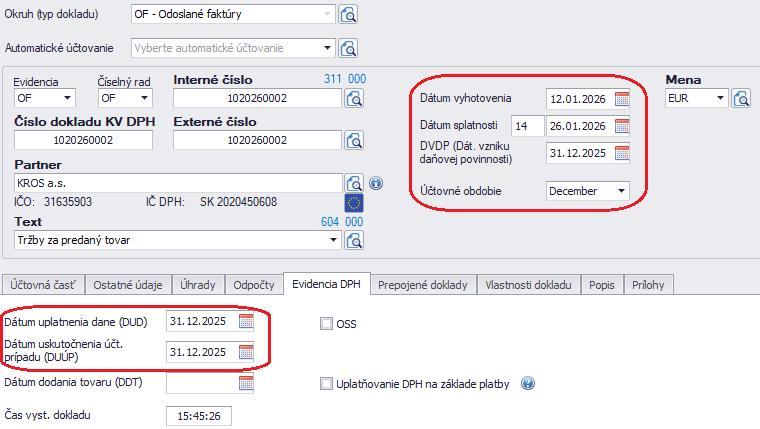Open lookup icon next to Okruh field

click(x=349, y=14)
